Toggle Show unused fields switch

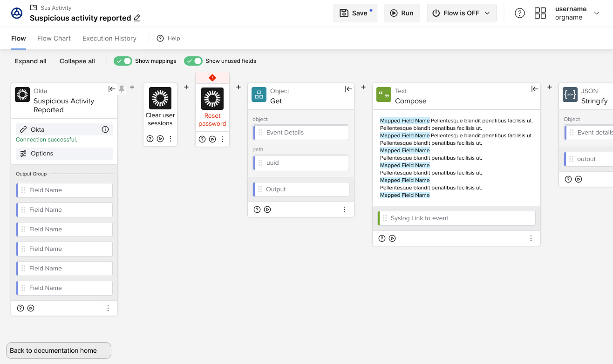[193, 61]
